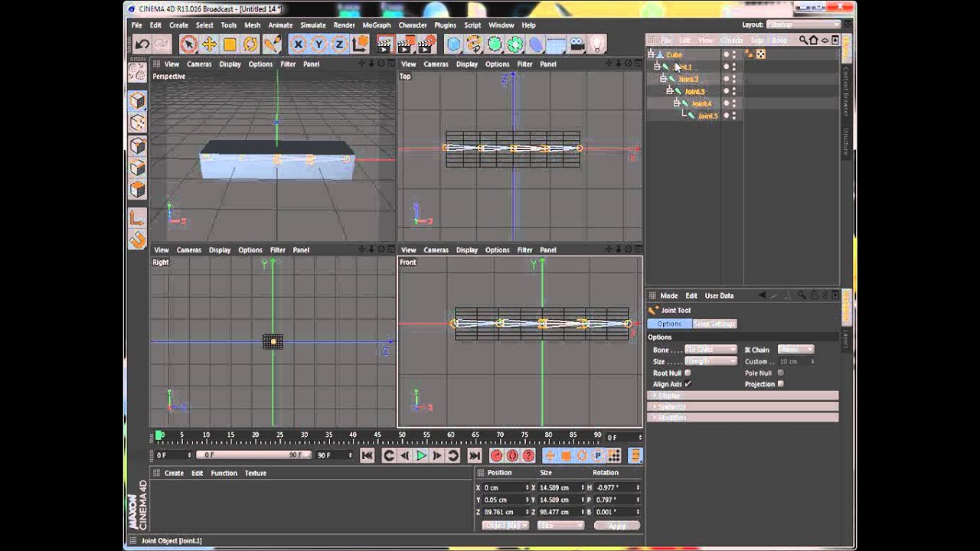Click the Undo arrow icon

click(142, 44)
